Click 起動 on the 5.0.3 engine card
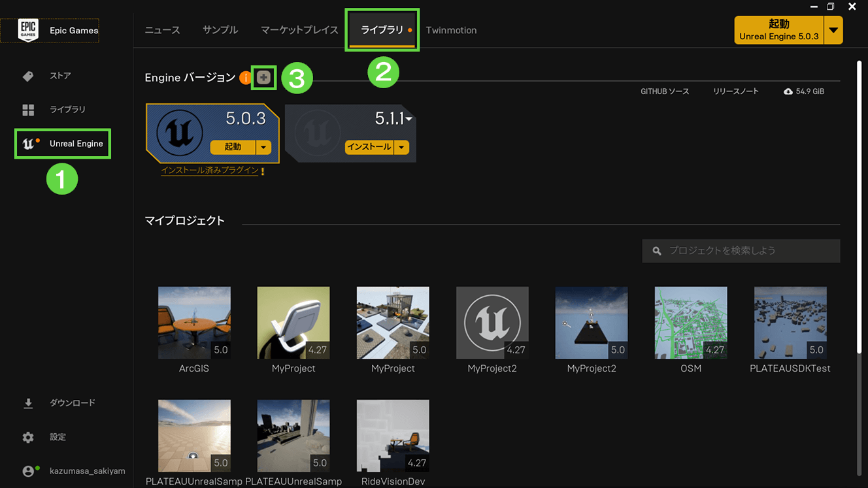The height and width of the screenshot is (488, 868). coord(233,147)
